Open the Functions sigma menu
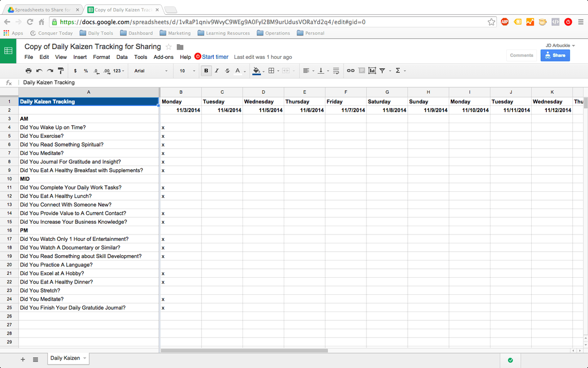 (x=400, y=71)
